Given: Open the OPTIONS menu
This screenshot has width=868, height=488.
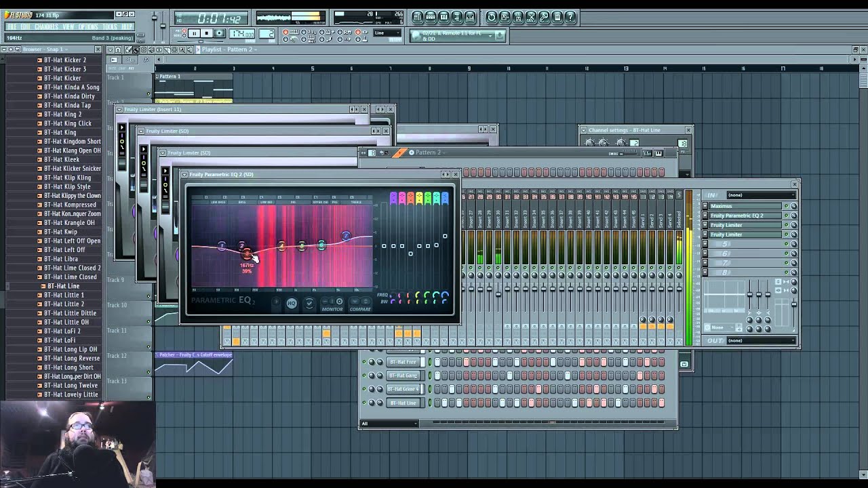Looking at the screenshot, I should pyautogui.click(x=88, y=27).
